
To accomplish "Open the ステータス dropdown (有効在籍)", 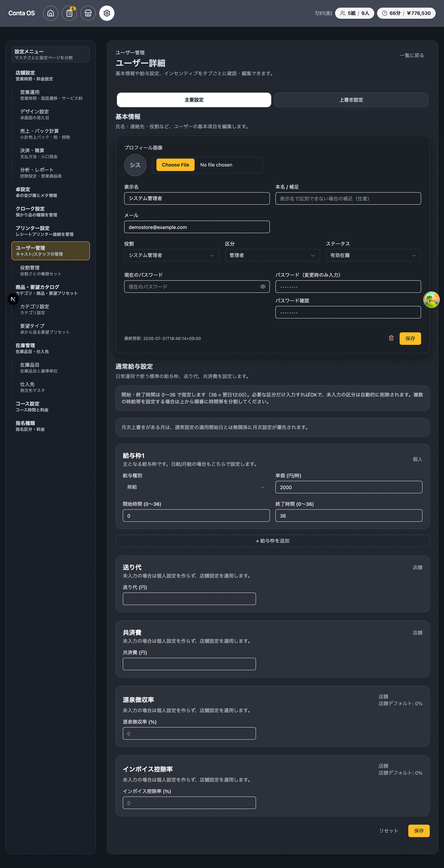I will click(x=373, y=255).
